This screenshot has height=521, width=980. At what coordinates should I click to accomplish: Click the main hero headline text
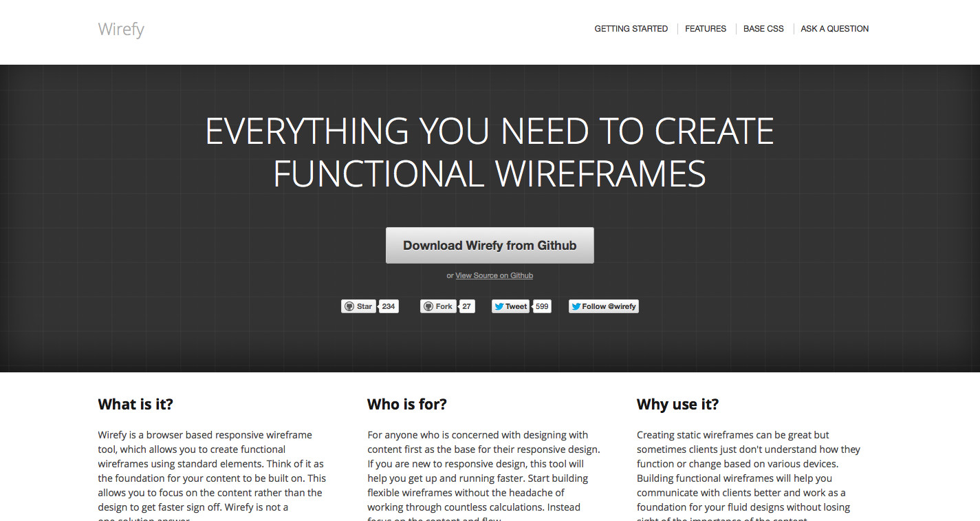(x=490, y=152)
